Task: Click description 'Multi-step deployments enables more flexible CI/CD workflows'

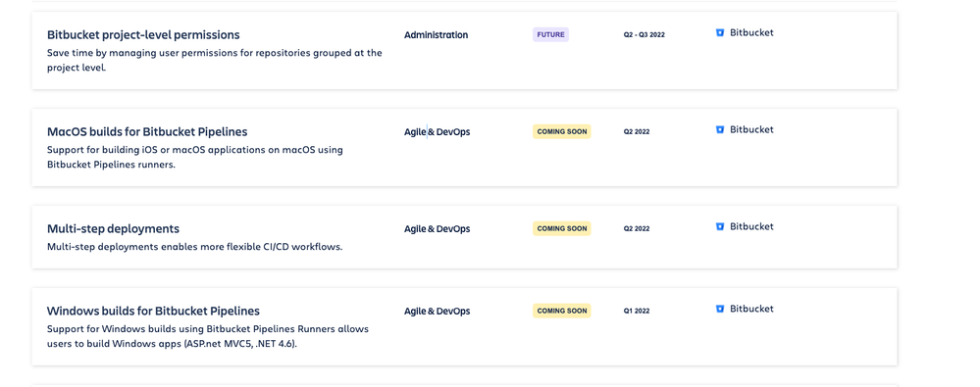Action: [x=195, y=247]
